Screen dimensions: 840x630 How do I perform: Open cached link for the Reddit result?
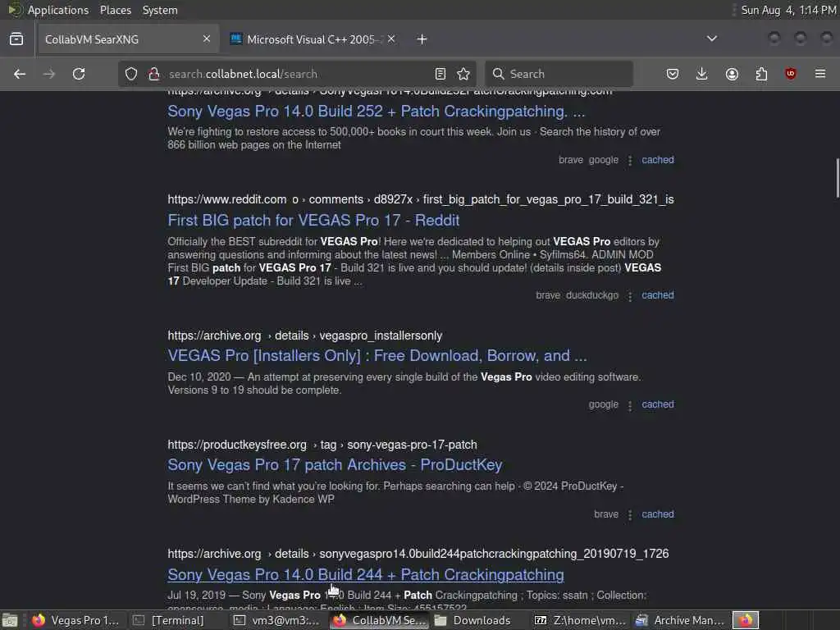(658, 295)
